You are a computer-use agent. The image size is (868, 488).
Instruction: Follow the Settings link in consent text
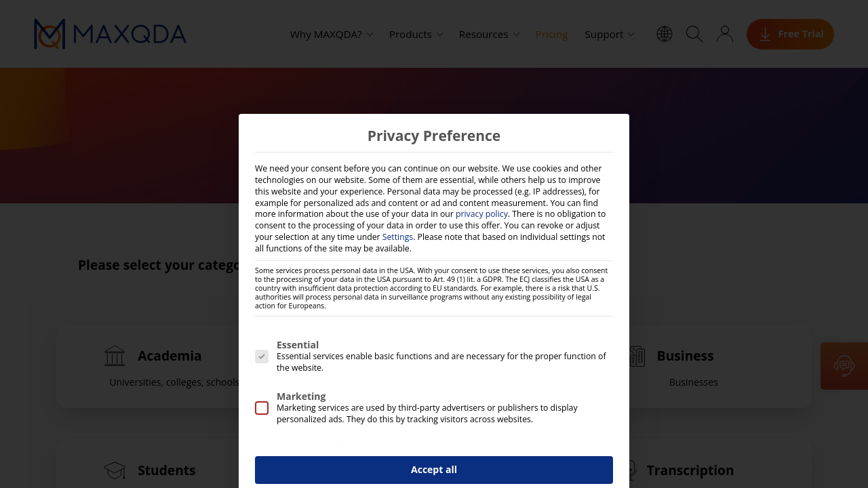397,237
